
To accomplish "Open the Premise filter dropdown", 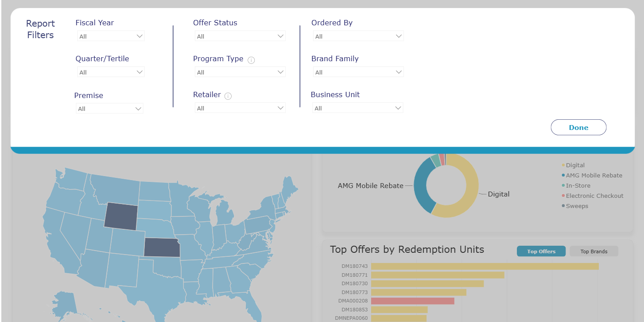I will (x=109, y=109).
